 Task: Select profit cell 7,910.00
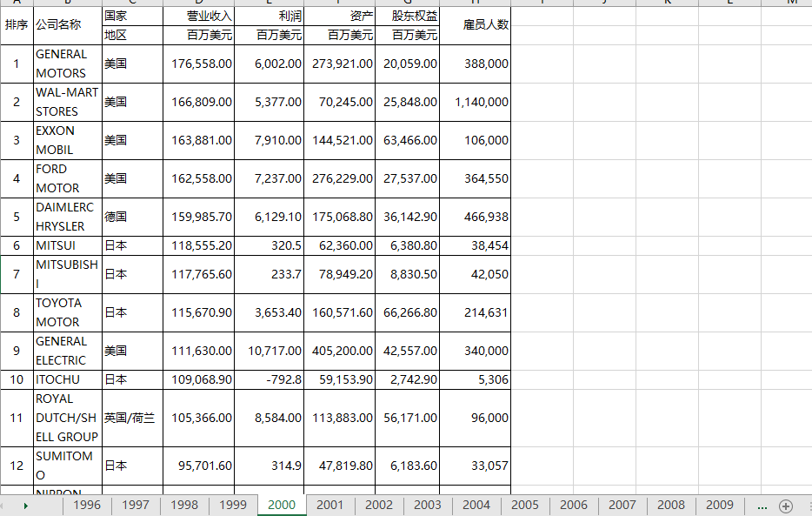click(x=270, y=140)
